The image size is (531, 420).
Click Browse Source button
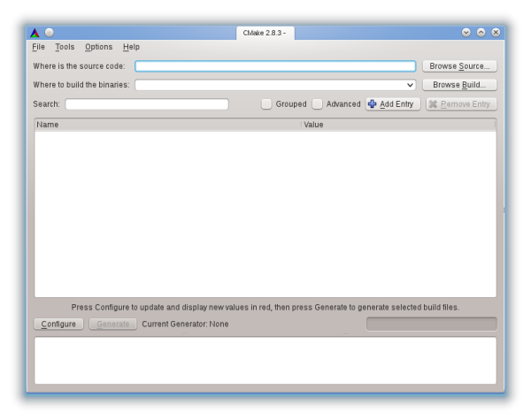[459, 66]
